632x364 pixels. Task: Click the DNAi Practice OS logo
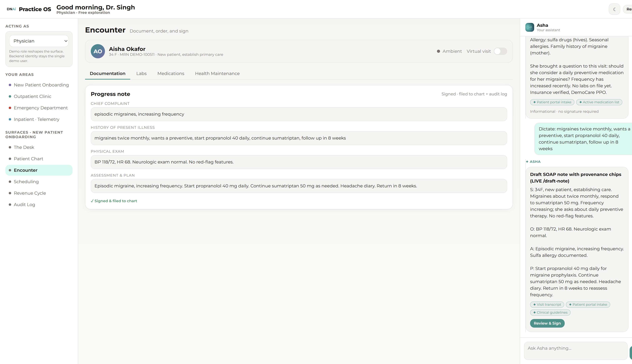click(x=29, y=9)
